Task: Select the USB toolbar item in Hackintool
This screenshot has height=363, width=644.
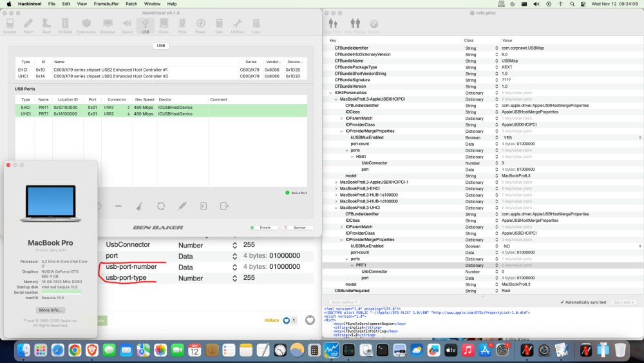Action: click(146, 26)
